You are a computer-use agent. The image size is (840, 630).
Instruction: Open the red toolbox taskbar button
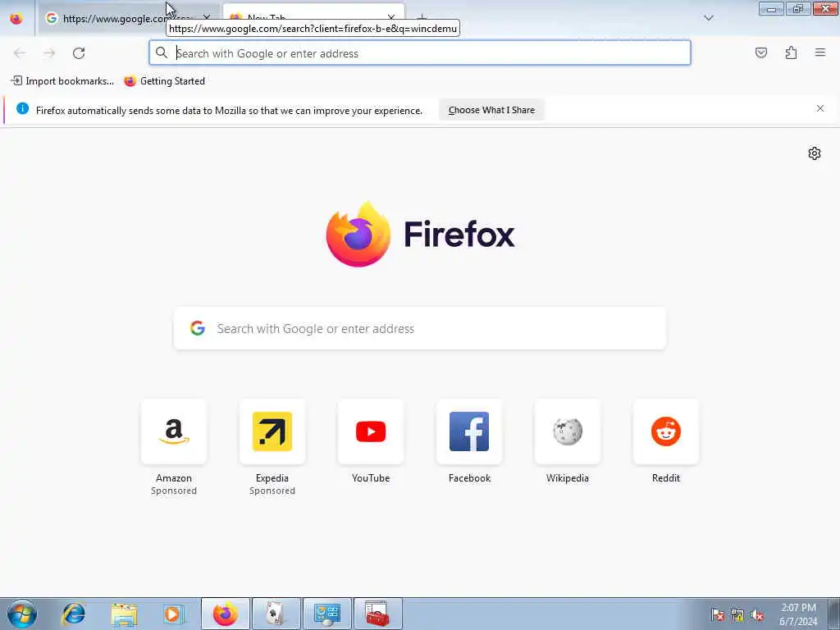coord(377,614)
